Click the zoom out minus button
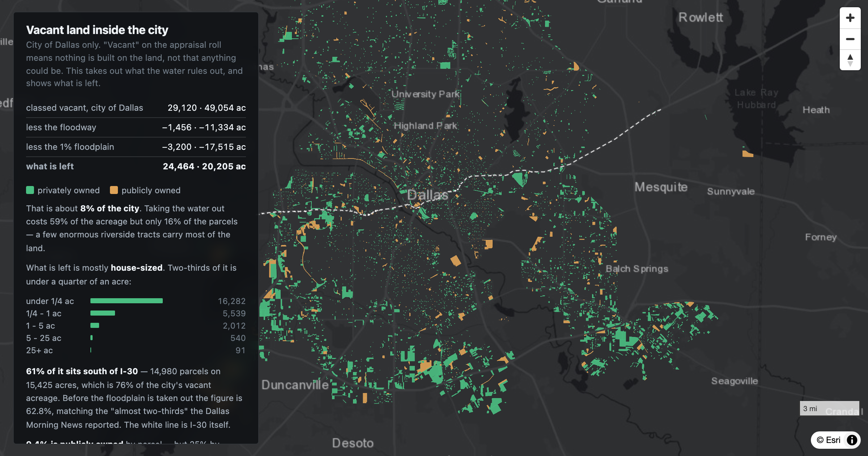Screen dimensions: 868x456 pos(850,39)
